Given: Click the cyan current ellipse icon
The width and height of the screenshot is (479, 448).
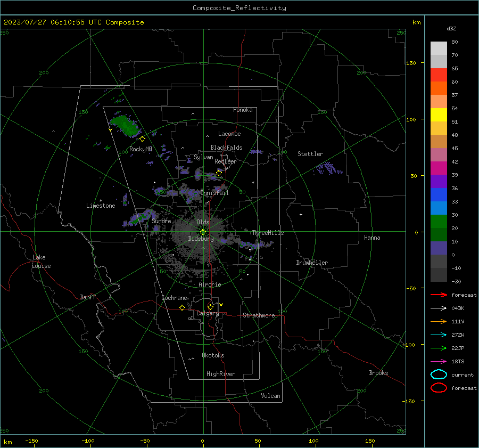Looking at the screenshot, I should tap(439, 374).
